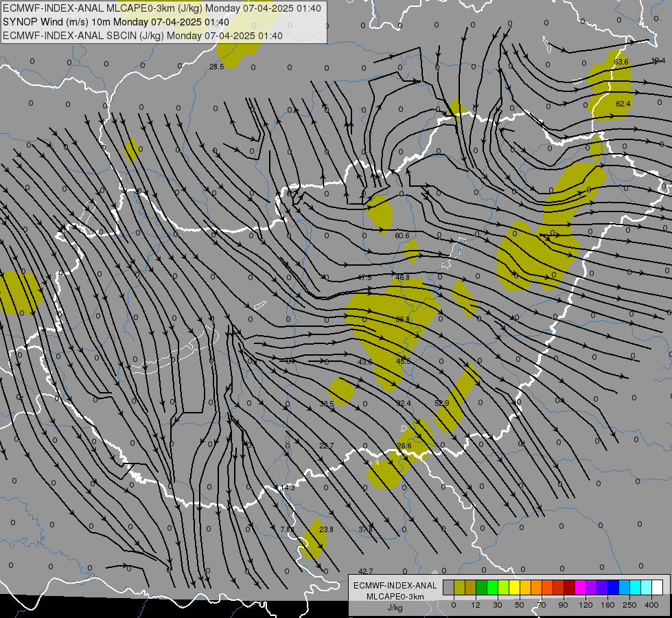This screenshot has width=672, height=618.
Task: Click the map value 22.7
Action: point(326,446)
